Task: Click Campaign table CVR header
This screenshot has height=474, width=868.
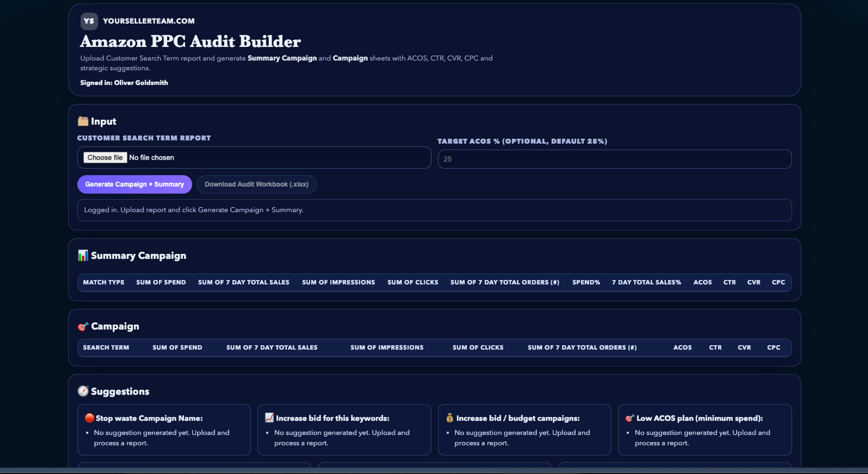Action: [x=744, y=347]
